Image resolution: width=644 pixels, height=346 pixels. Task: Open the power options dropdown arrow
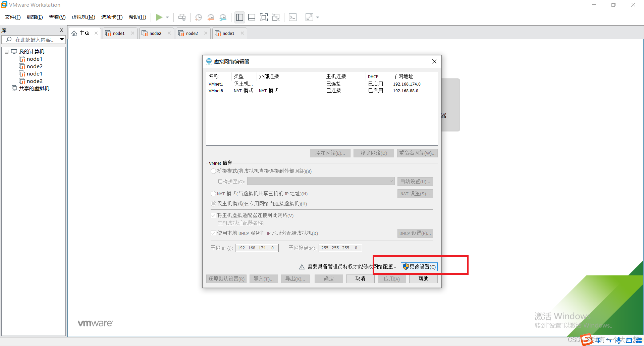pos(167,17)
